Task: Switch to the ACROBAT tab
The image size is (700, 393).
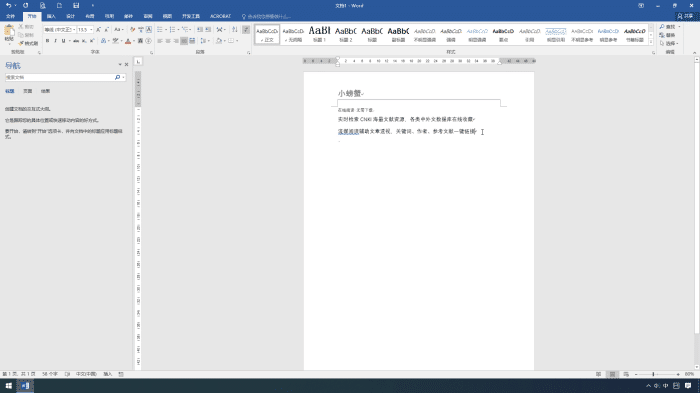Action: pos(221,17)
